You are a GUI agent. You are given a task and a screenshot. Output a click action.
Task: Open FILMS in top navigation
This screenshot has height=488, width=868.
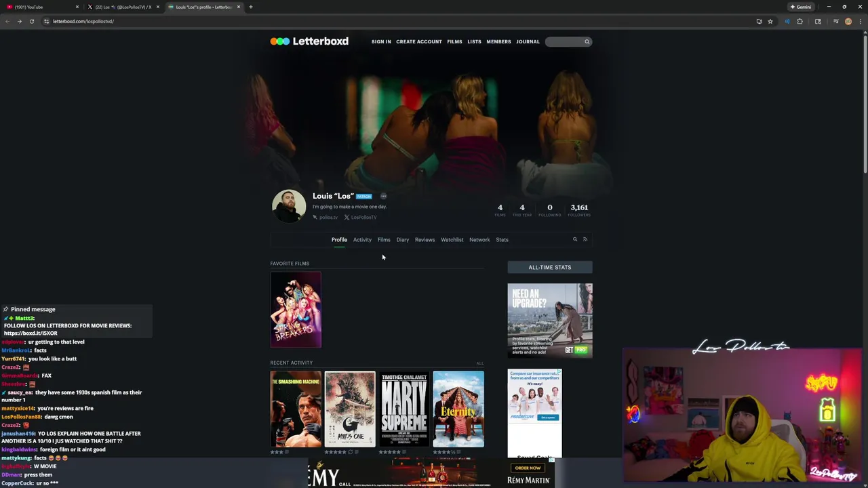pyautogui.click(x=454, y=41)
